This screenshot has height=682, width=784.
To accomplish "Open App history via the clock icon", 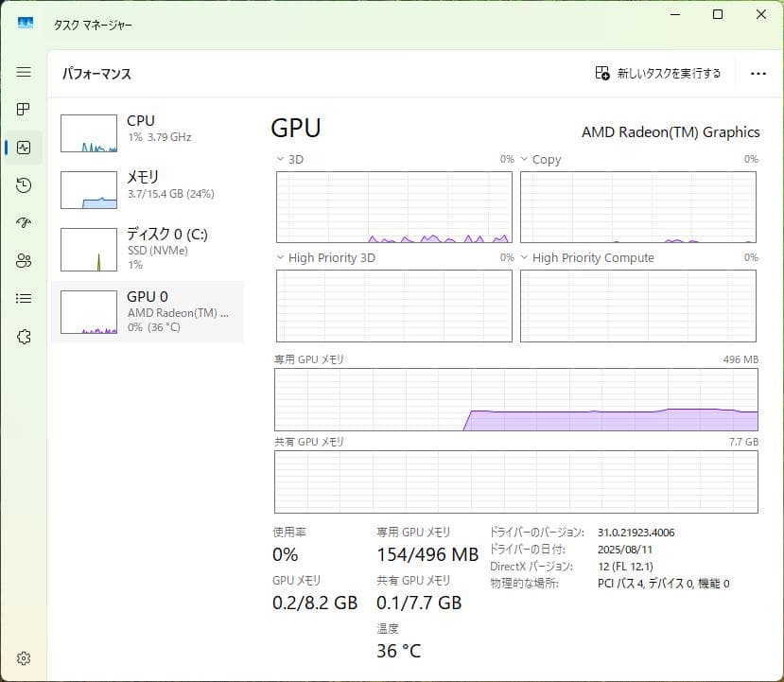I will click(23, 184).
